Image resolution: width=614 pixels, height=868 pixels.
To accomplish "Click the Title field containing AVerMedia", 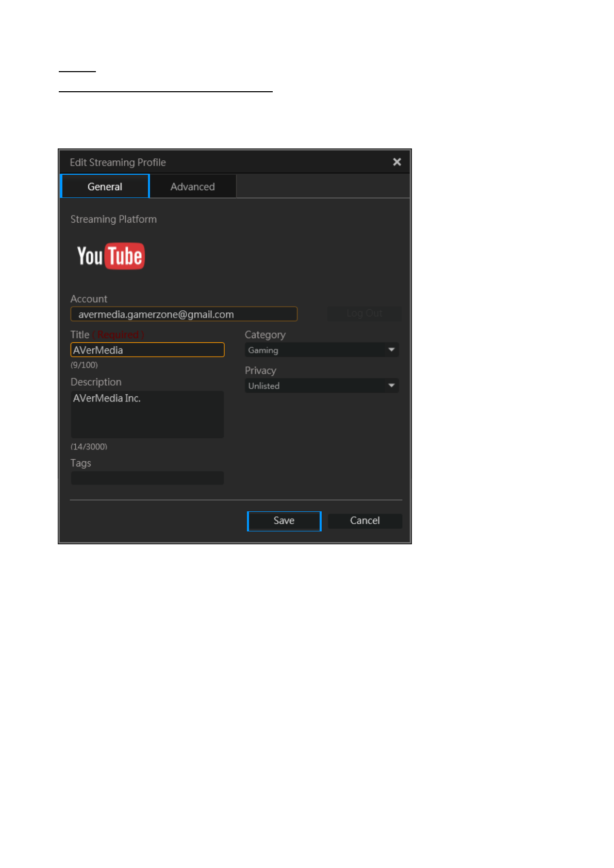I will coord(147,350).
